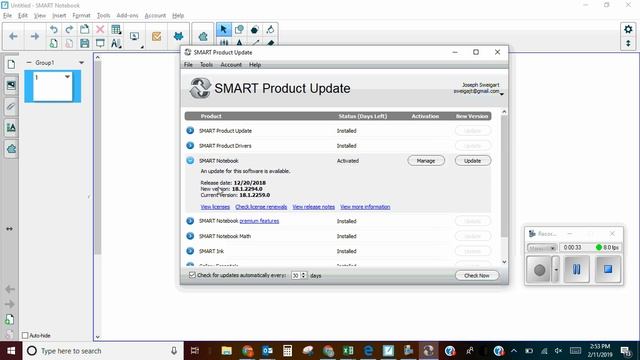
Task: Click the blue monster activity icon
Action: tap(178, 36)
